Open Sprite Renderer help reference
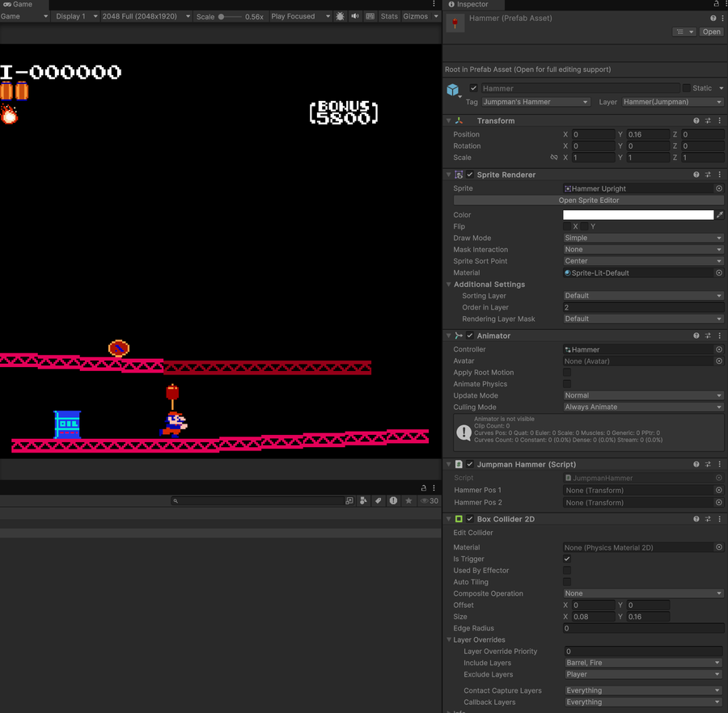This screenshot has width=728, height=713. [696, 175]
